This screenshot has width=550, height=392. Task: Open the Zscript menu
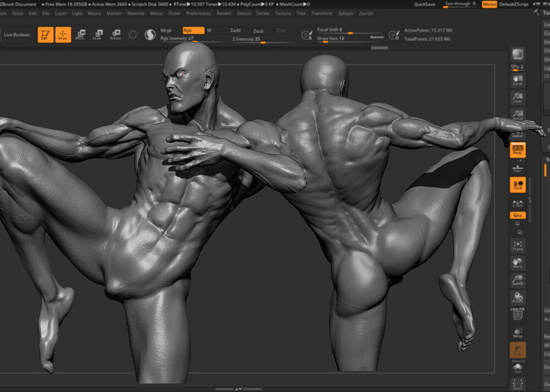(x=366, y=13)
